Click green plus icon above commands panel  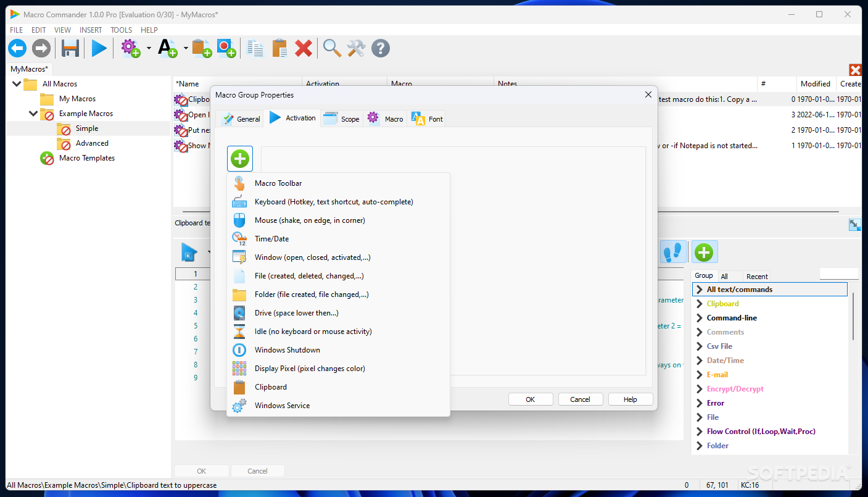click(x=704, y=252)
